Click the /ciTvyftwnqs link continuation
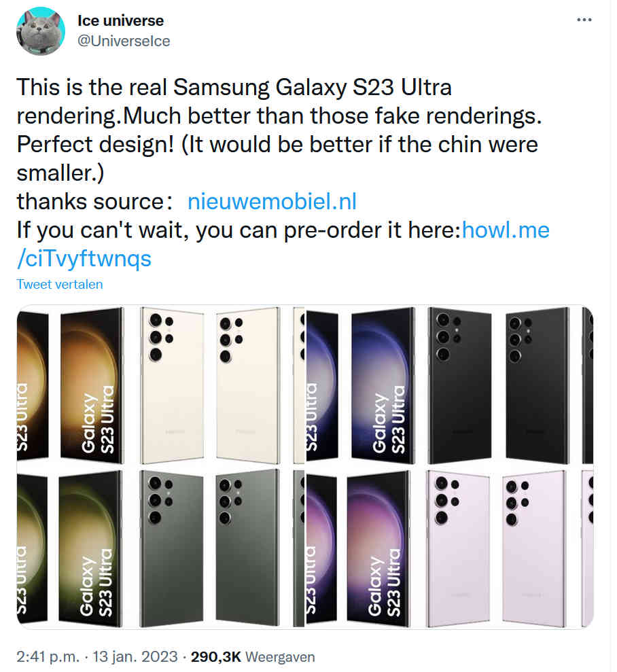Screen dimensions: 617x672 click(x=84, y=259)
